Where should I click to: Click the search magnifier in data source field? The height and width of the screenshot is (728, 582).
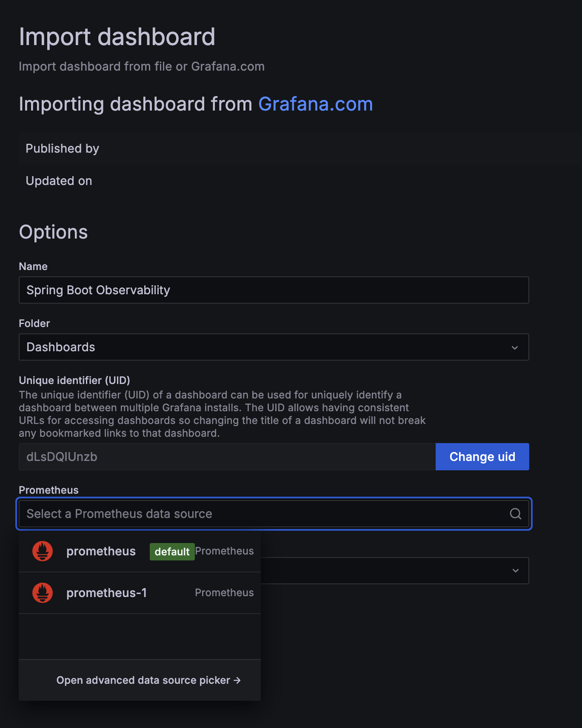[x=516, y=514]
